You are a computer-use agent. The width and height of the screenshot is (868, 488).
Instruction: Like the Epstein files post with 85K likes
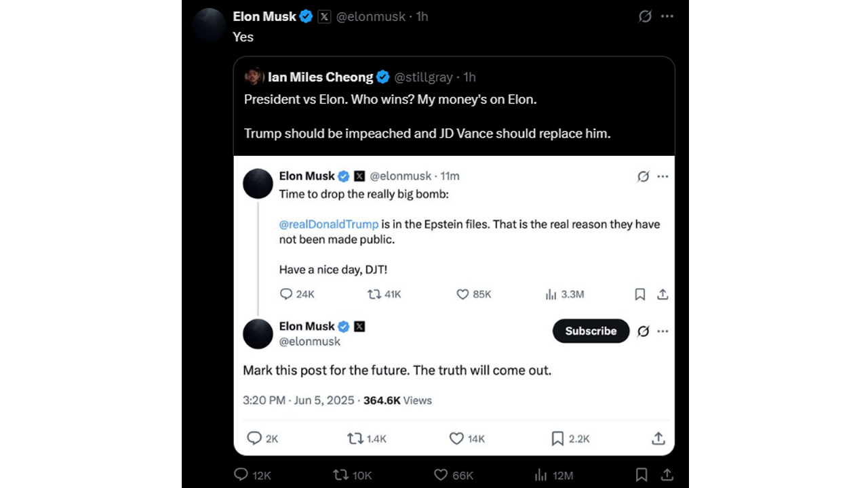[x=462, y=294]
